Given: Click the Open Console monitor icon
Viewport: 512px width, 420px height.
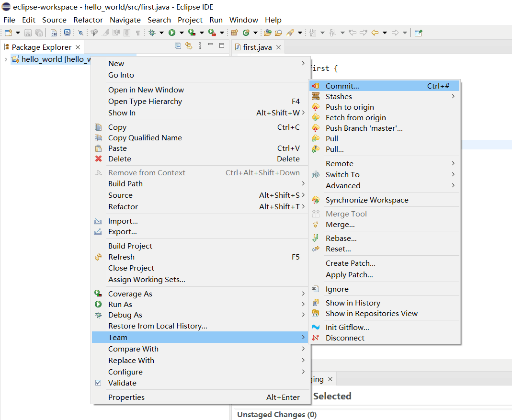Looking at the screenshot, I should 67,33.
